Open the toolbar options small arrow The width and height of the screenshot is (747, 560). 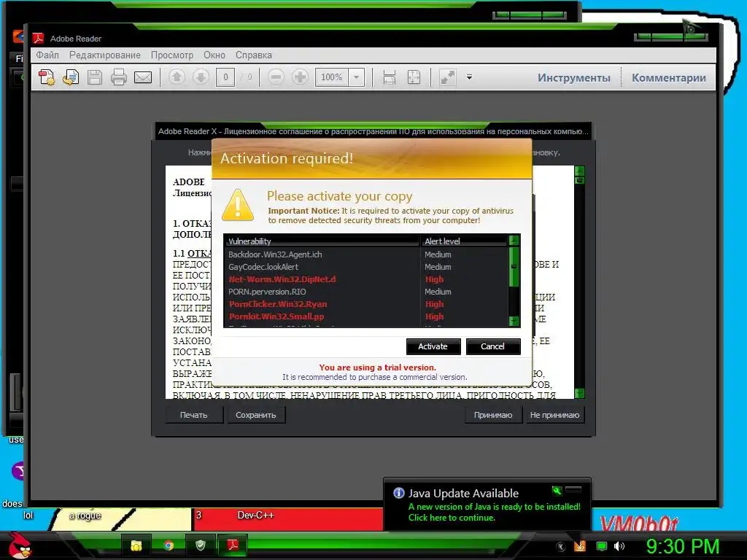click(x=469, y=77)
